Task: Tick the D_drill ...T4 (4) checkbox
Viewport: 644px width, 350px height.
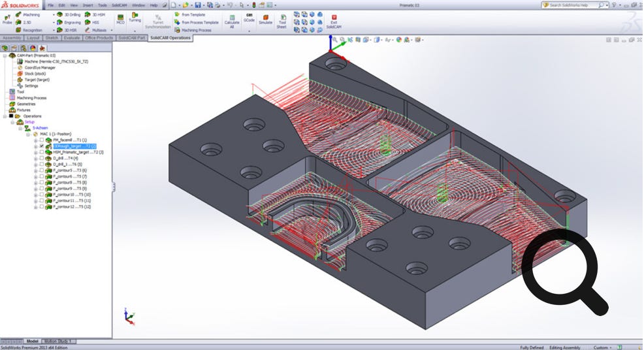Action: tap(42, 158)
